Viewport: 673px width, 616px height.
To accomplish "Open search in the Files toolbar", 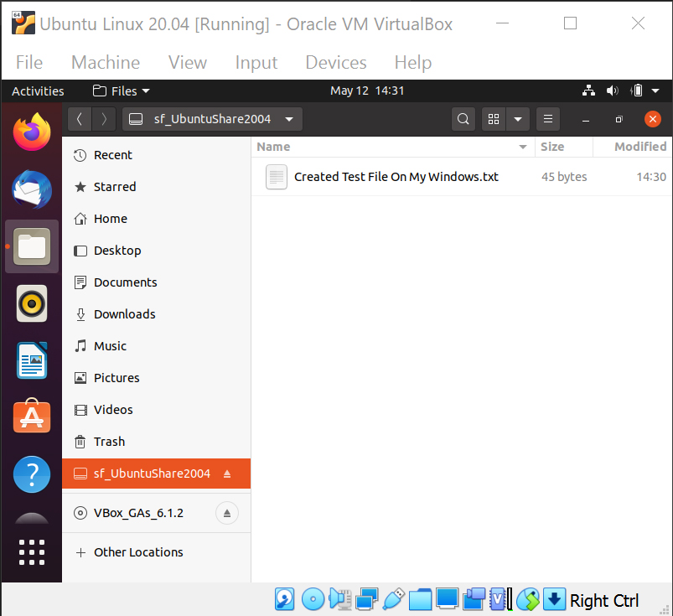I will point(463,118).
